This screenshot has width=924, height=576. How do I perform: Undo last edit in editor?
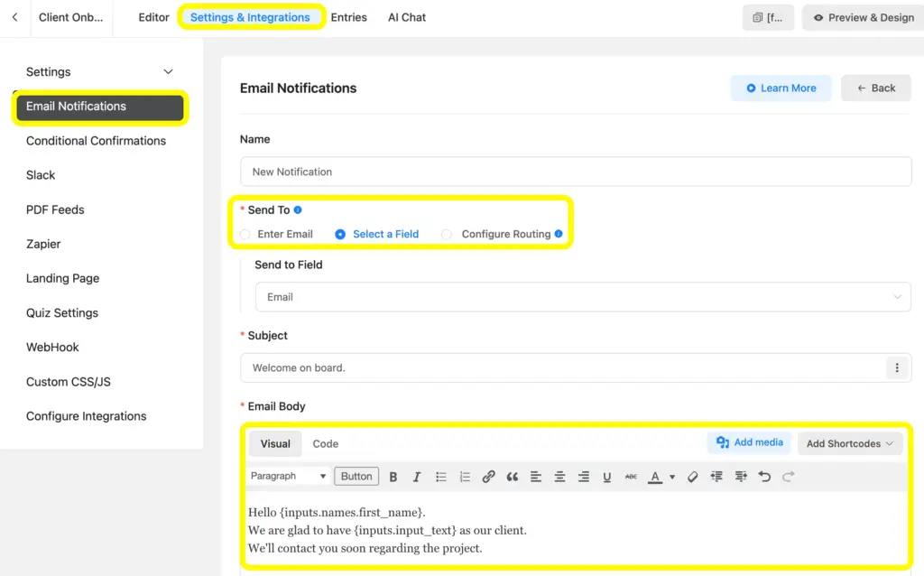click(x=764, y=477)
